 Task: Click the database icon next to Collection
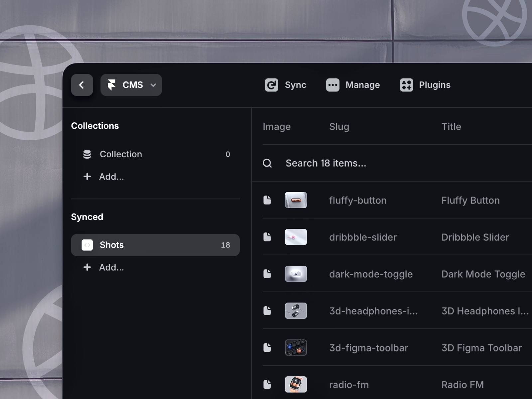[x=87, y=154]
